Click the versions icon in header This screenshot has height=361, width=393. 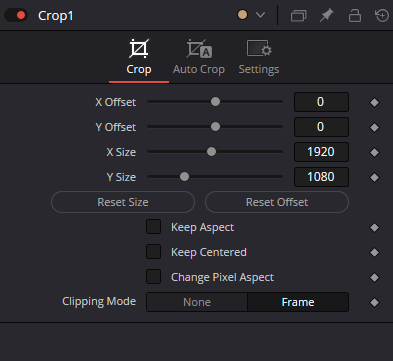coord(298,15)
